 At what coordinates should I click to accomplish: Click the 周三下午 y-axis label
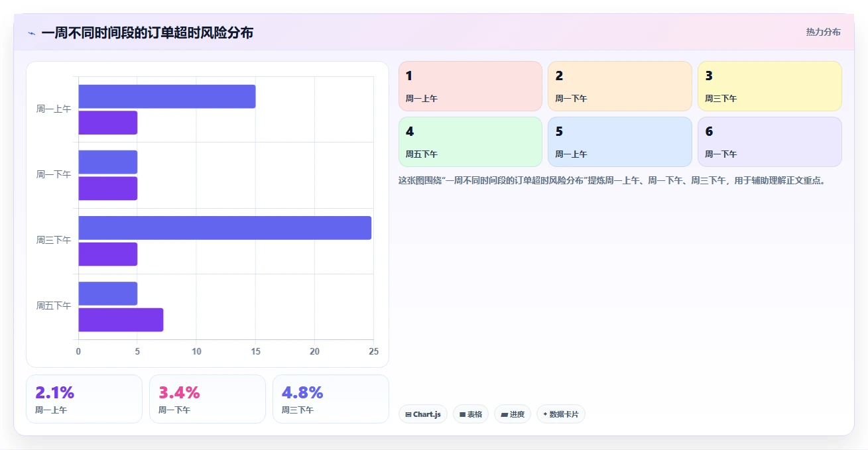54,241
